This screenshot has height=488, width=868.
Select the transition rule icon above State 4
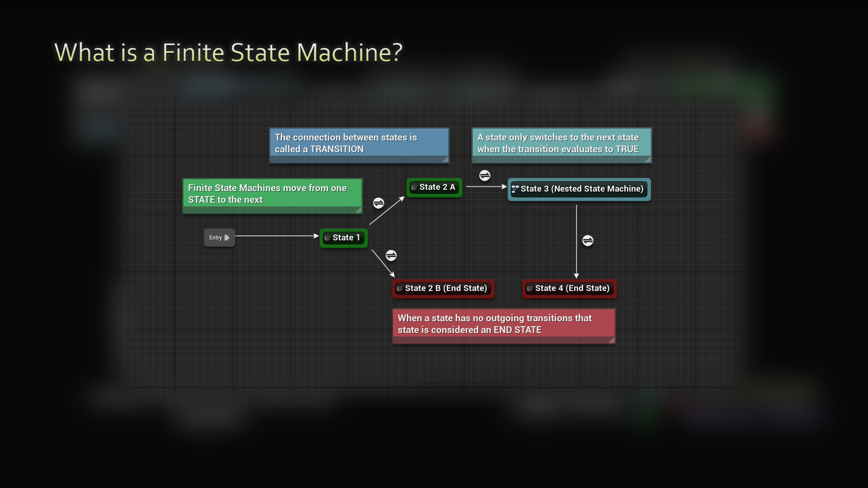[x=588, y=241]
